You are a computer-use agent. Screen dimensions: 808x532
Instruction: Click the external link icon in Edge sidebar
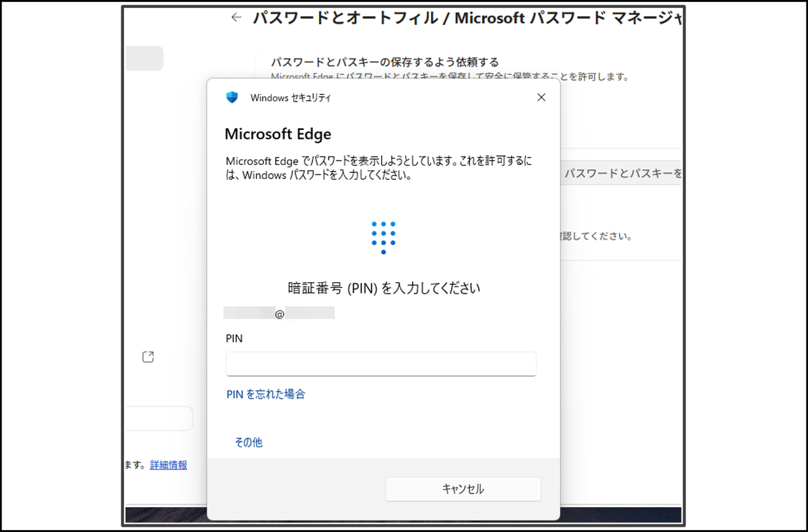point(148,357)
